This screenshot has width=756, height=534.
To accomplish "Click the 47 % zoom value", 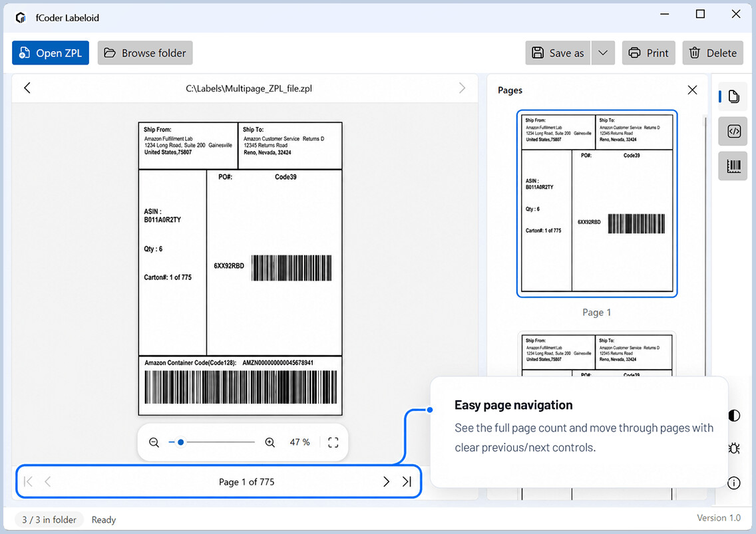I will [299, 442].
